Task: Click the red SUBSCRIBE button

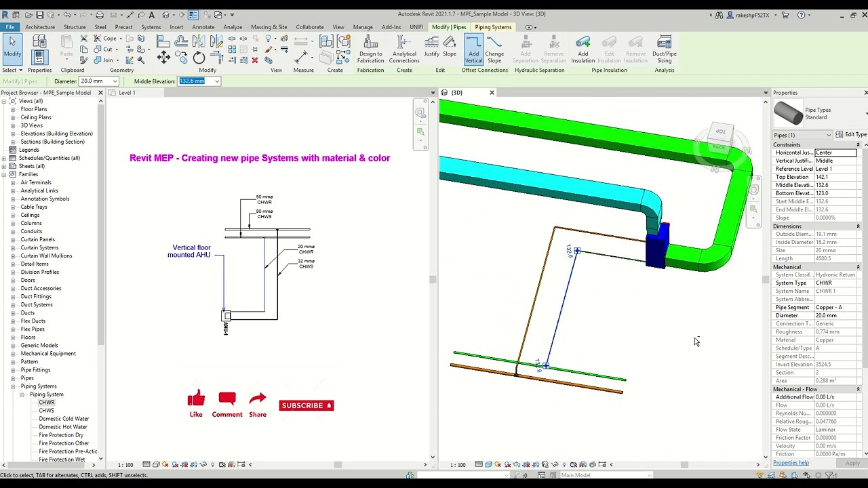Action: pos(307,405)
